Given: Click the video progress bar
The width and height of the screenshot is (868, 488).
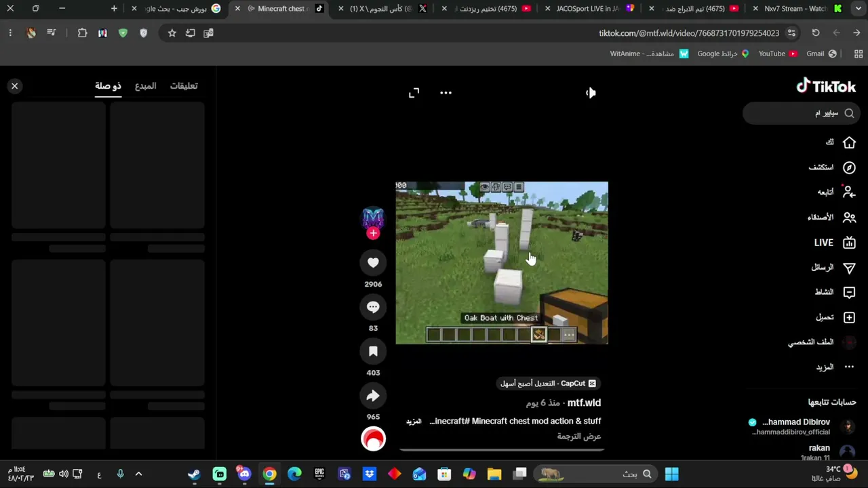Looking at the screenshot, I should point(502,449).
